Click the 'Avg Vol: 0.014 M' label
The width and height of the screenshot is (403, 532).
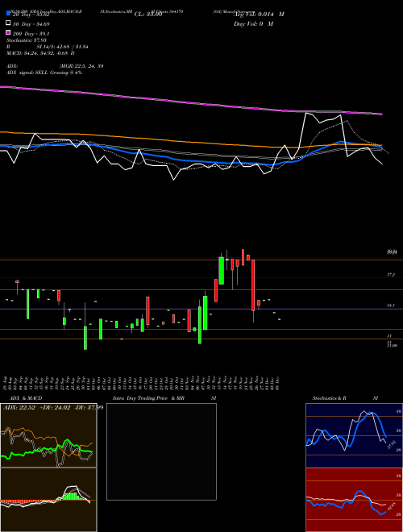click(x=259, y=15)
